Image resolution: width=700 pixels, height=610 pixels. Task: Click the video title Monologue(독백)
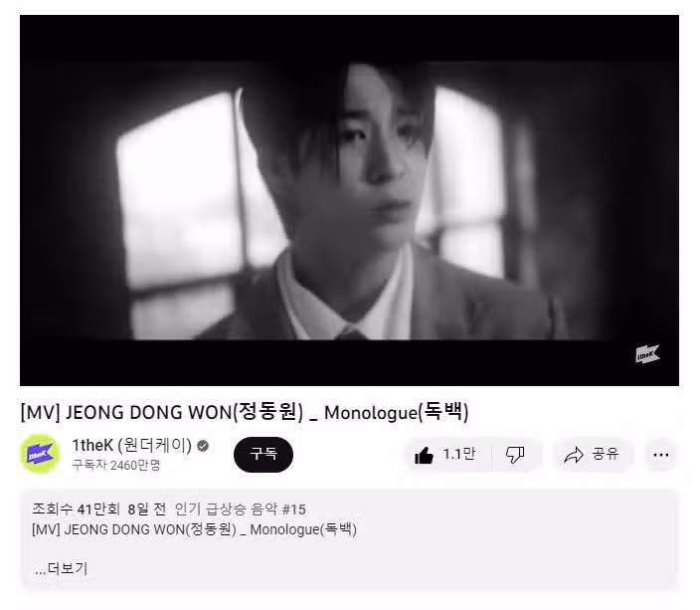coord(396,412)
